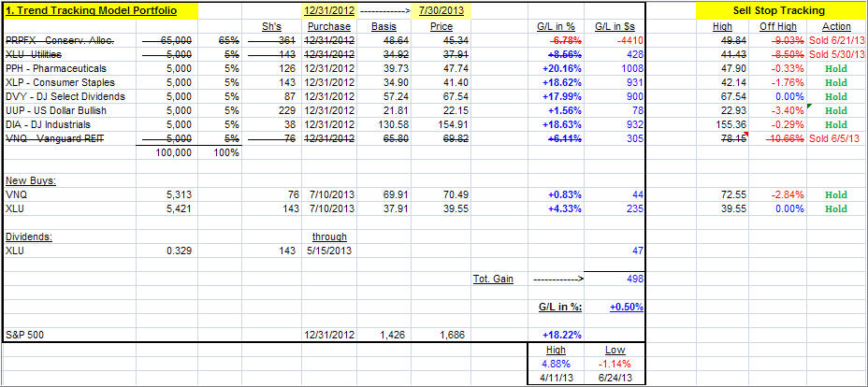Select the XLU - Utilities struck-through cell
Viewport: 868px width, 387px height.
pos(70,54)
